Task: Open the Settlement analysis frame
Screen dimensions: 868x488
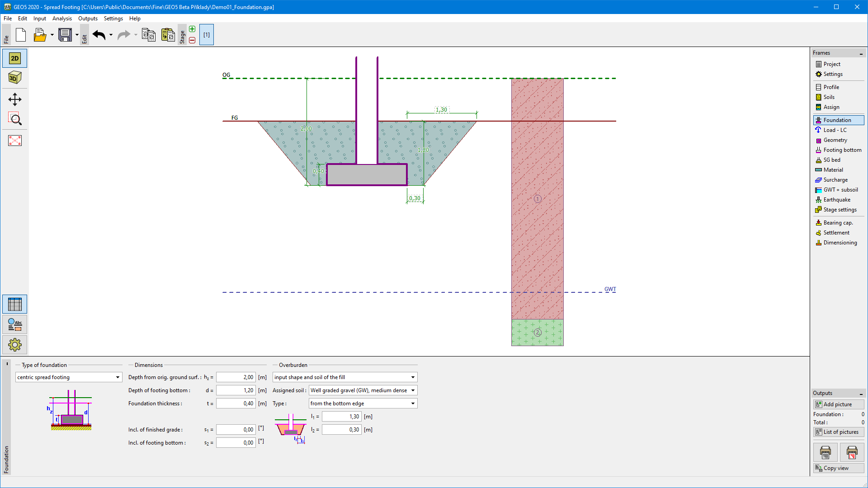Action: point(839,233)
